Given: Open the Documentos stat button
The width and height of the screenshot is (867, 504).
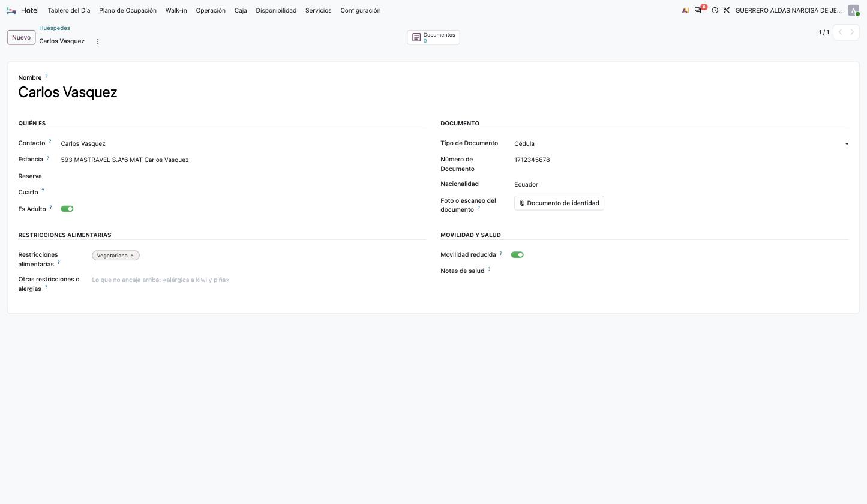Looking at the screenshot, I should pos(433,37).
